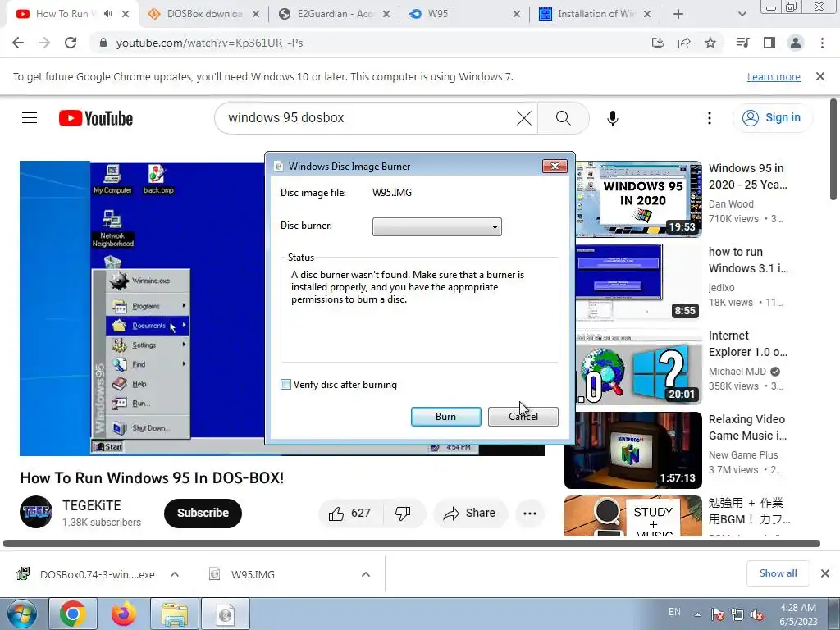Dismiss the Chrome update infobar
The image size is (840, 630).
coord(820,76)
